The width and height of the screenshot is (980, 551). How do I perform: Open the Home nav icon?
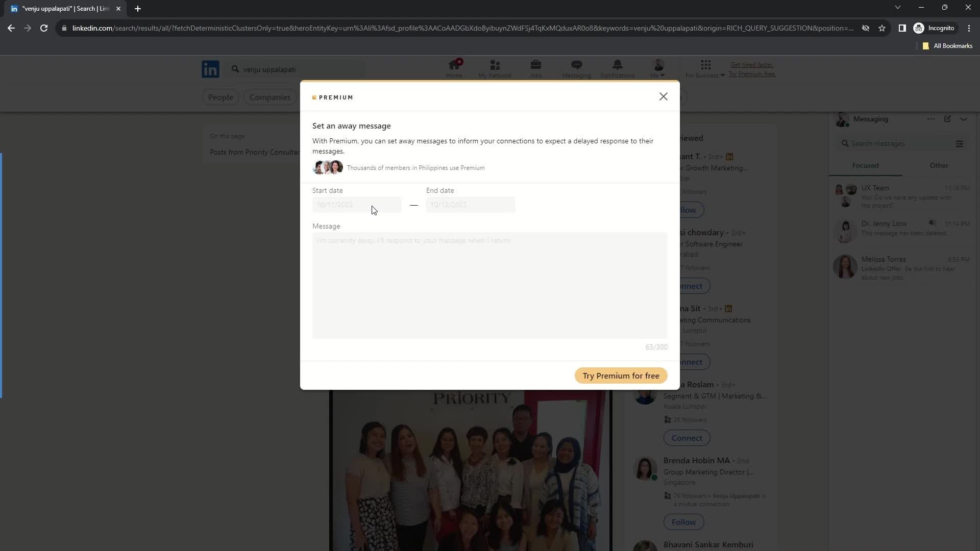454,68
